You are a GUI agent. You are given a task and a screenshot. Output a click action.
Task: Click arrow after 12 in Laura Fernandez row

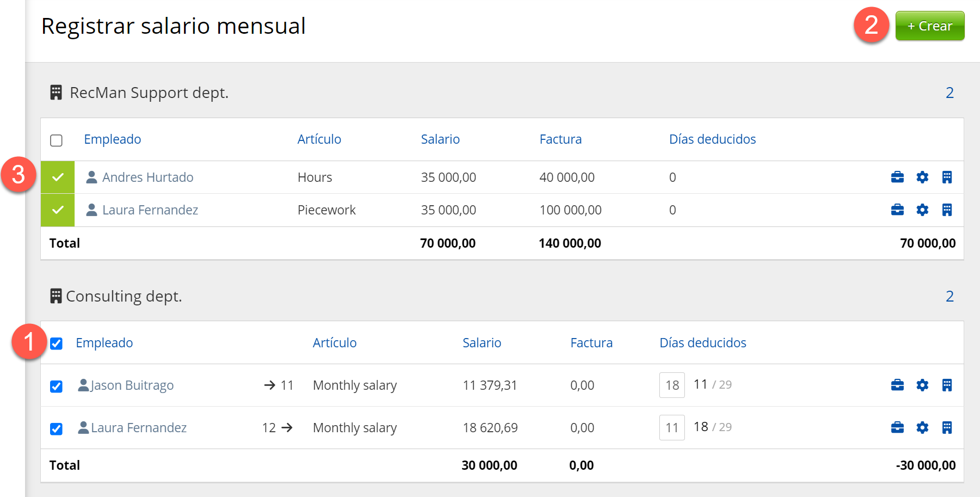[287, 428]
